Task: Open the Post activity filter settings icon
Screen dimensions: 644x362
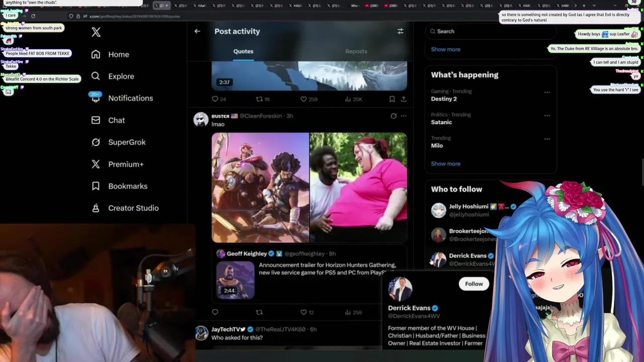Action: [400, 31]
